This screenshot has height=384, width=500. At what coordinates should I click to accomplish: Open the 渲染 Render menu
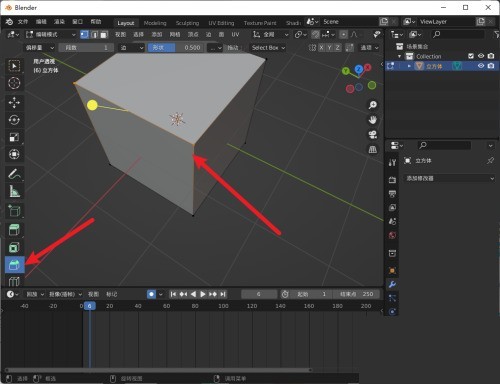pyautogui.click(x=59, y=22)
